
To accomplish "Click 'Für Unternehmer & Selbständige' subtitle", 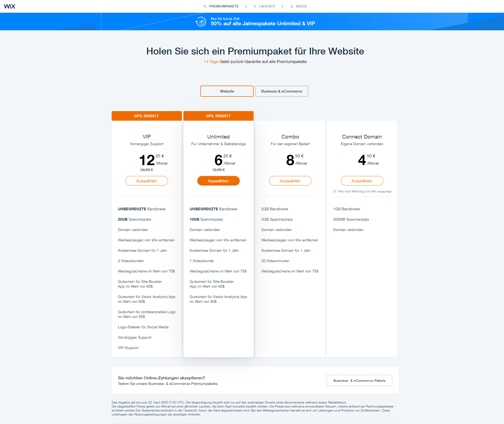I will point(219,144).
